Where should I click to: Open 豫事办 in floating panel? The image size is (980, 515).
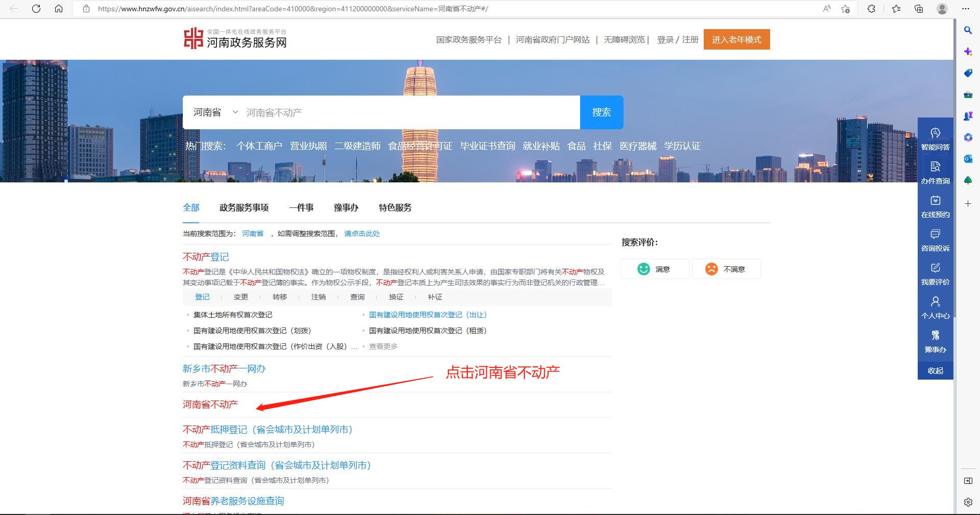(935, 342)
